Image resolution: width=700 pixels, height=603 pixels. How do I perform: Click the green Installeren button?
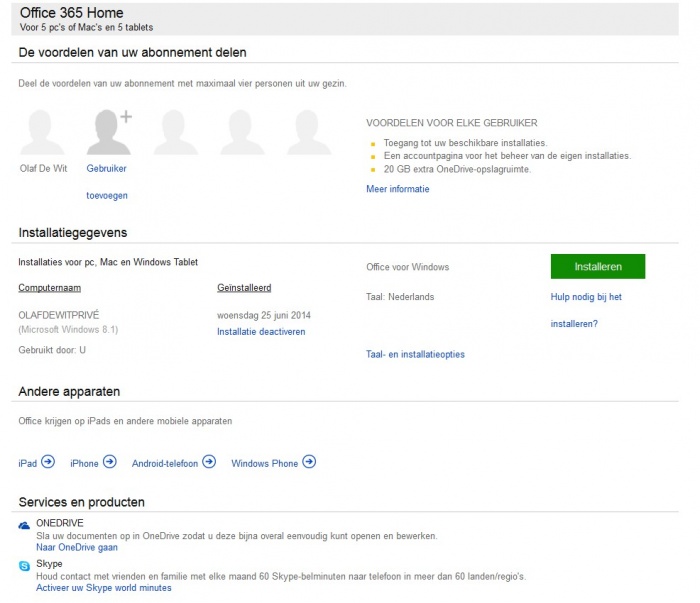click(x=598, y=266)
